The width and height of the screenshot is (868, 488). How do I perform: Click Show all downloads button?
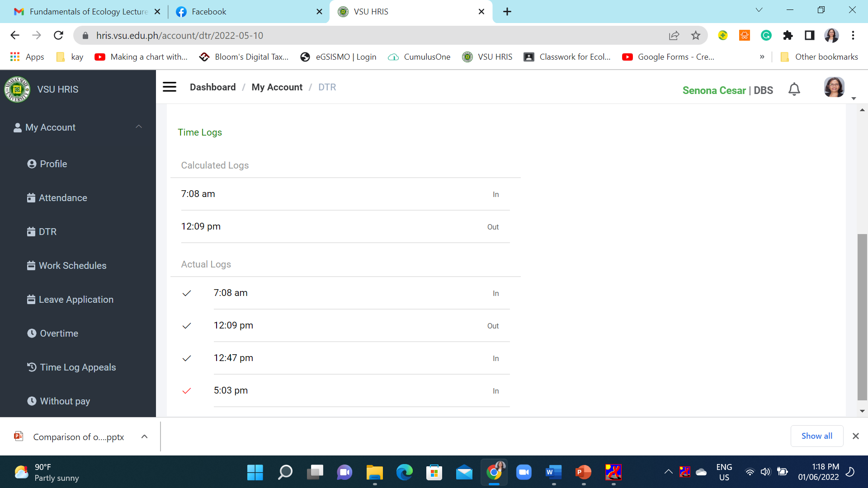point(816,436)
